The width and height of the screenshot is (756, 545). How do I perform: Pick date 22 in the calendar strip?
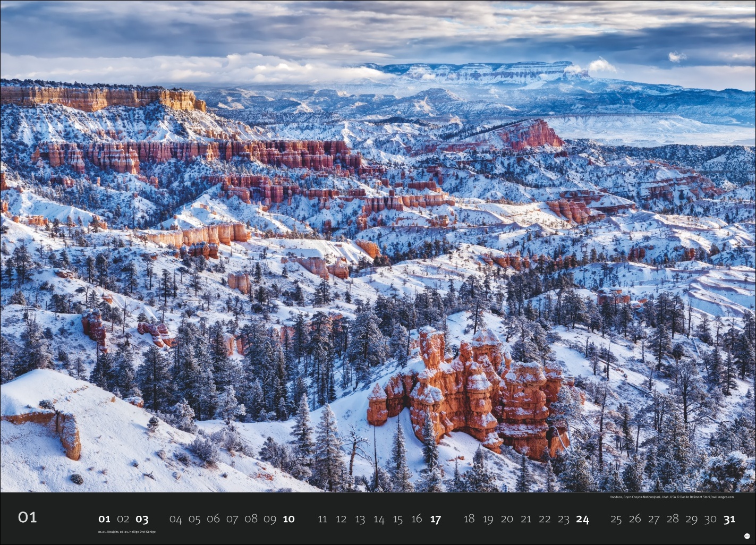545,519
